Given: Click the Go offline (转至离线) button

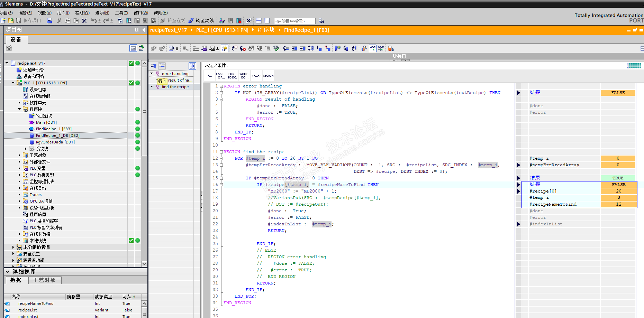Looking at the screenshot, I should (201, 21).
